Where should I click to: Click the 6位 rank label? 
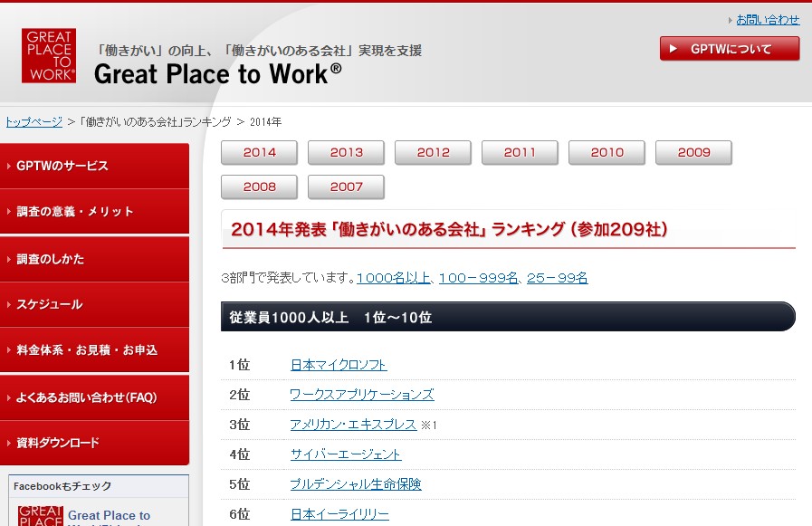pyautogui.click(x=240, y=514)
